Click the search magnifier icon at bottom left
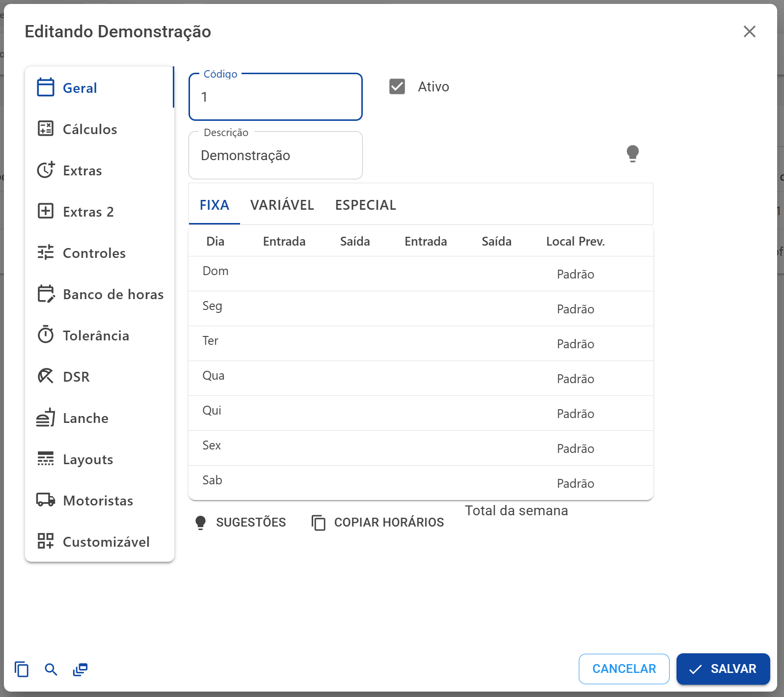 51,669
